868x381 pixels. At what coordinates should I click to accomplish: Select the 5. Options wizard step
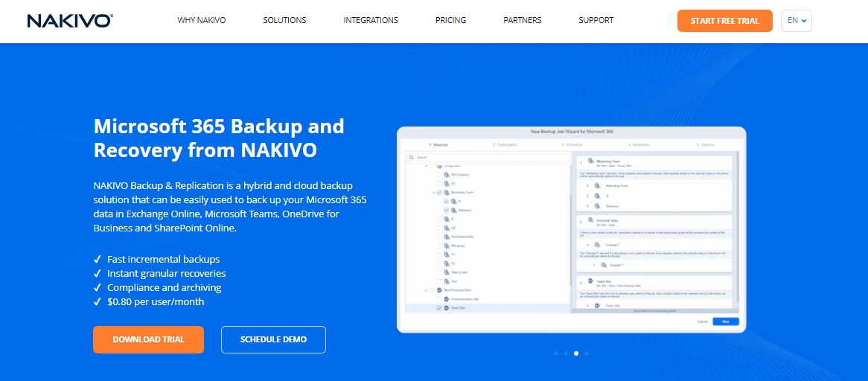(706, 145)
